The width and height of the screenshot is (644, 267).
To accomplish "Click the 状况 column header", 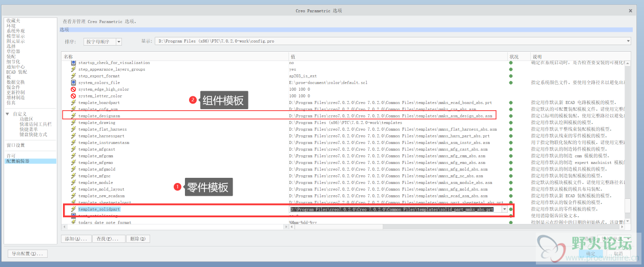I will pyautogui.click(x=518, y=56).
